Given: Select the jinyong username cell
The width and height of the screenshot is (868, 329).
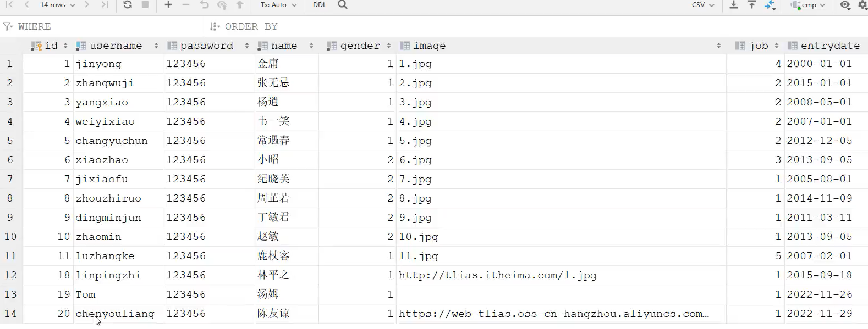Looking at the screenshot, I should pos(119,64).
